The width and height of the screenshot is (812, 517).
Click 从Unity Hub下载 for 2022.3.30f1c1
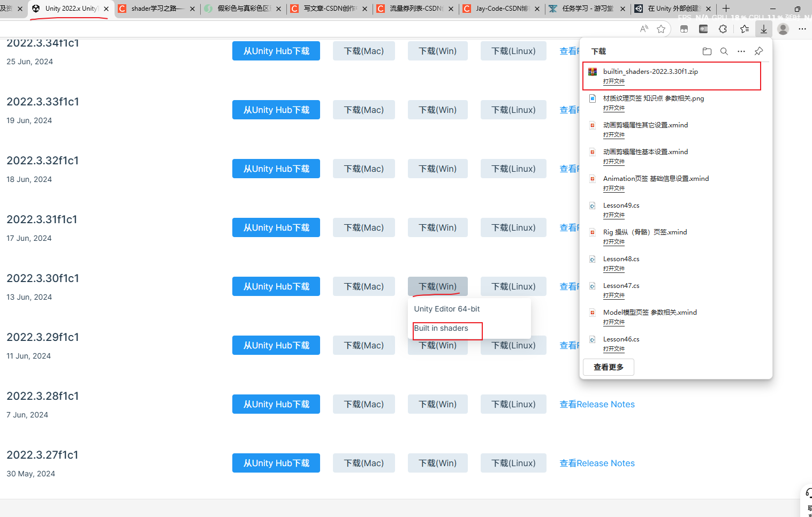276,286
